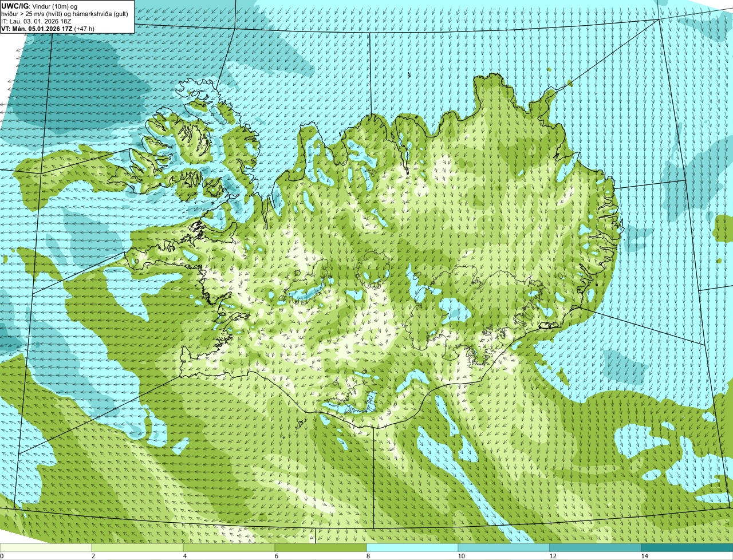Select the 8–10 m/s light cyan color bar segment

coord(412,547)
